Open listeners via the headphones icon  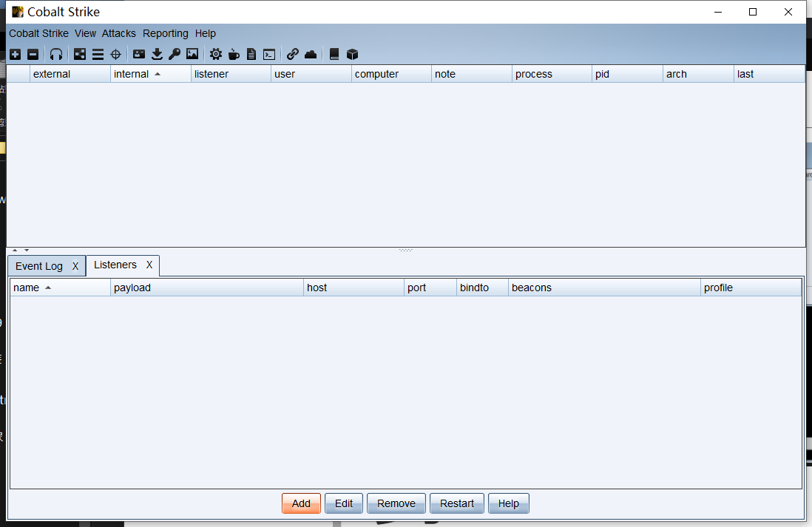pos(56,55)
